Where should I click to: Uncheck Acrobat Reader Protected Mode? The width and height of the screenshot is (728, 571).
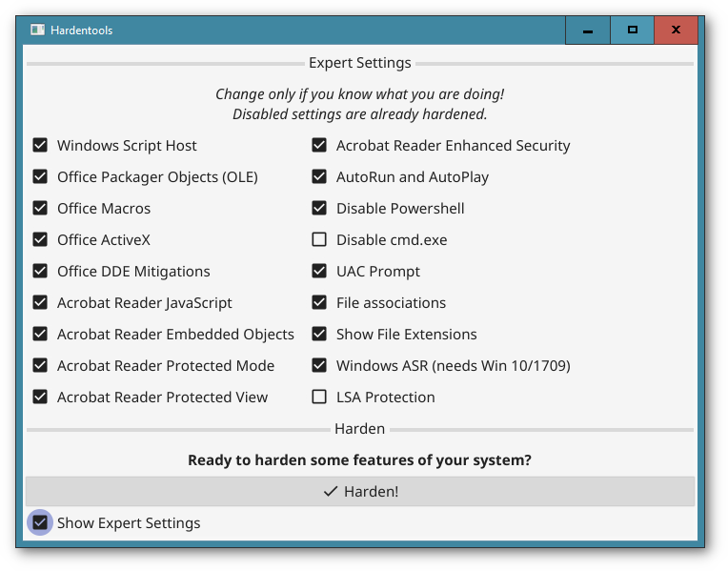point(40,366)
